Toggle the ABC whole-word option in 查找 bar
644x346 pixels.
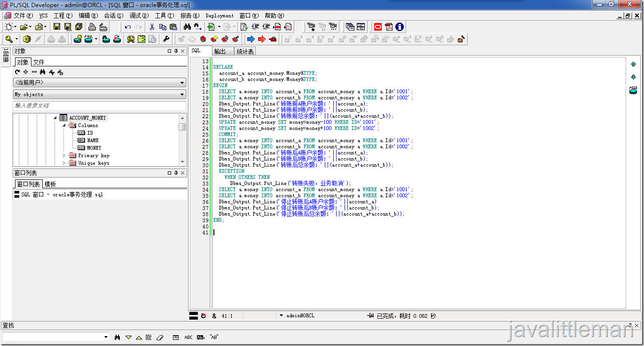tap(188, 337)
